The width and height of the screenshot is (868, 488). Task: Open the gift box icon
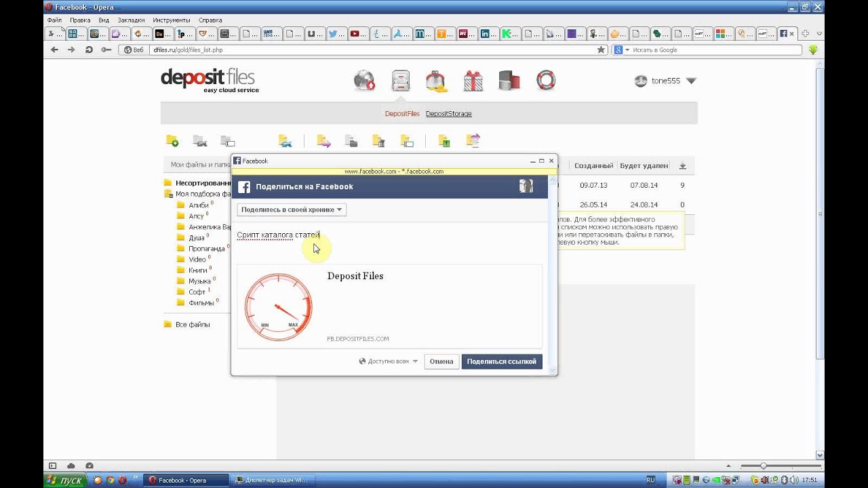(x=473, y=81)
